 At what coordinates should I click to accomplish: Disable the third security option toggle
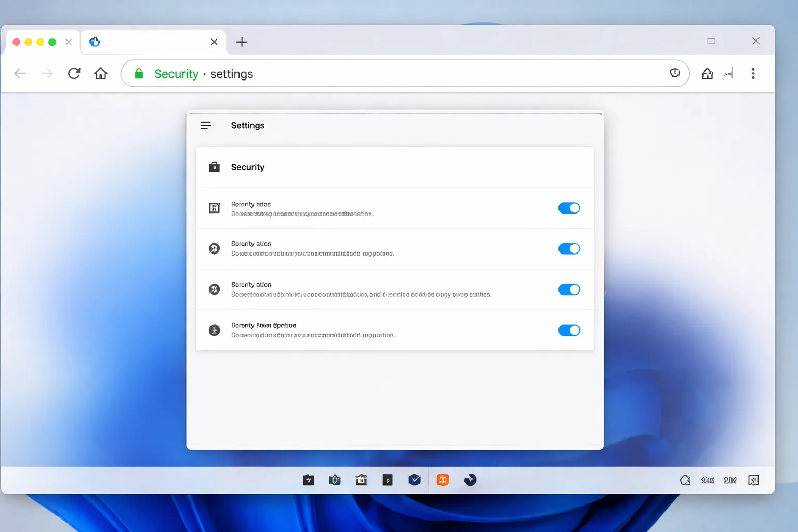pos(569,289)
